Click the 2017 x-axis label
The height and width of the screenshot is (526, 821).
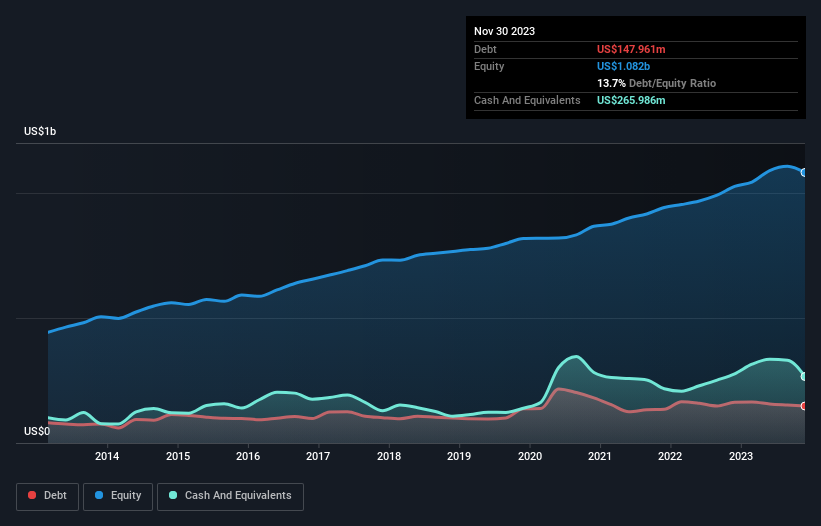coord(318,456)
